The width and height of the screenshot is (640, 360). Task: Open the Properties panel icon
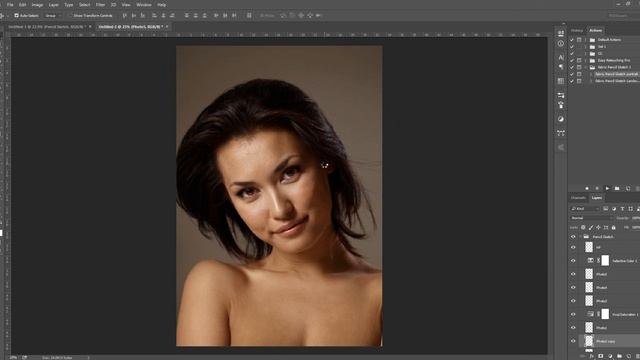coord(561,33)
